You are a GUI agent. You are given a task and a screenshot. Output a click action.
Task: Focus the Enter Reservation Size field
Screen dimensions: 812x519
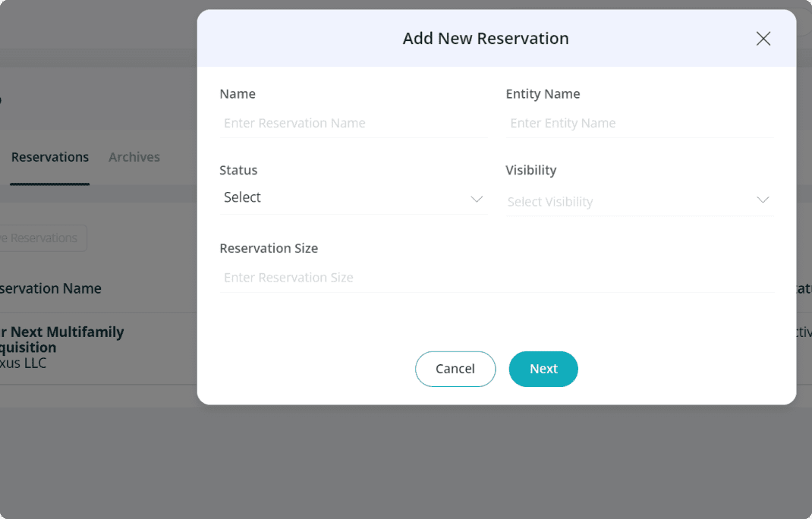(496, 278)
